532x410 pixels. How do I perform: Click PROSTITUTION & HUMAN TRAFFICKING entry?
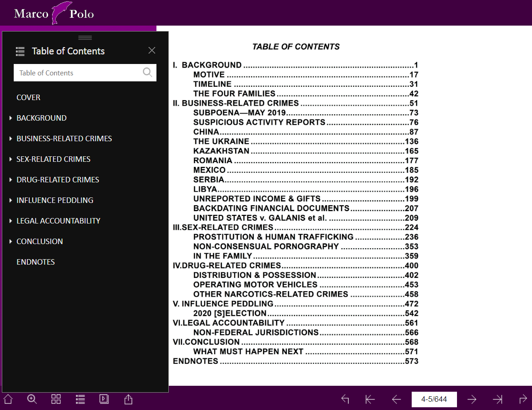pos(306,237)
